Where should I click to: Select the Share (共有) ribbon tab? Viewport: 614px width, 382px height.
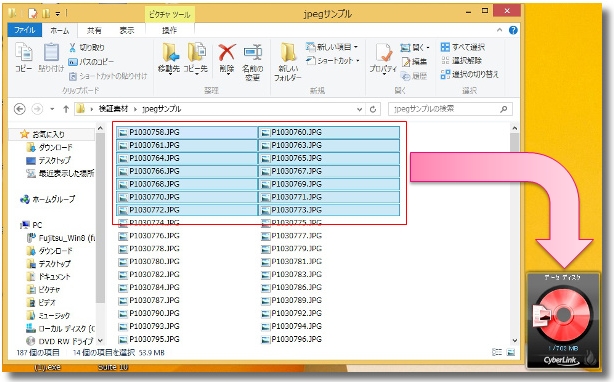click(x=94, y=30)
